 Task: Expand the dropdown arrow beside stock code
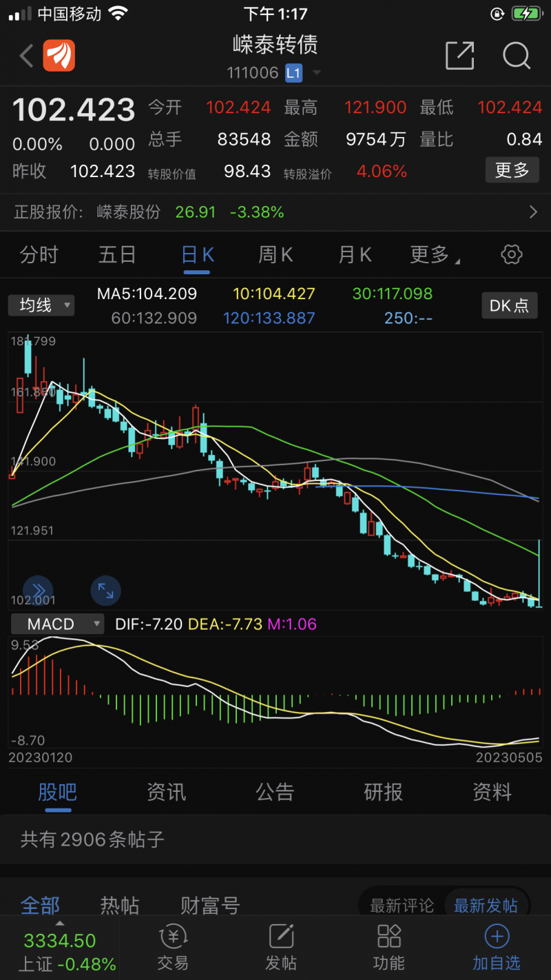click(x=317, y=73)
